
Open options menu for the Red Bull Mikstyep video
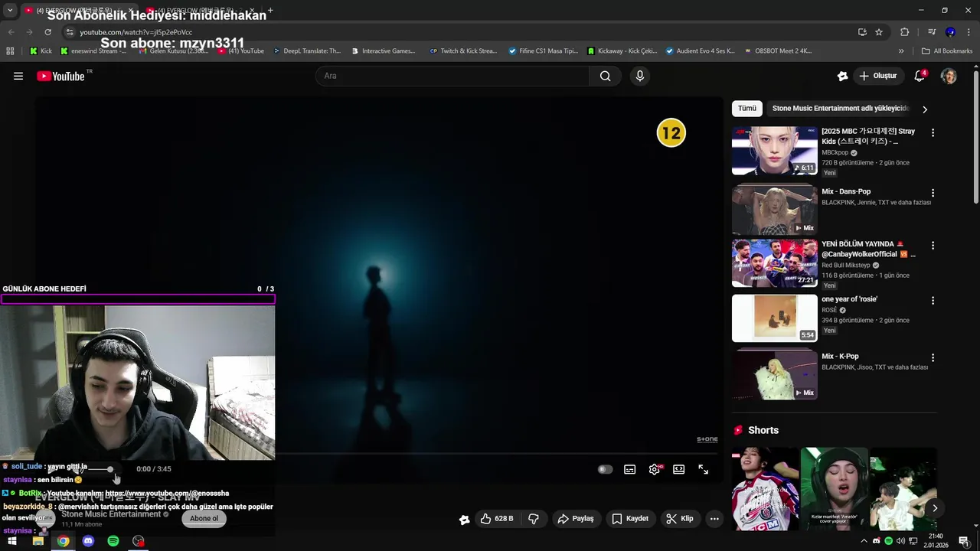pyautogui.click(x=933, y=246)
